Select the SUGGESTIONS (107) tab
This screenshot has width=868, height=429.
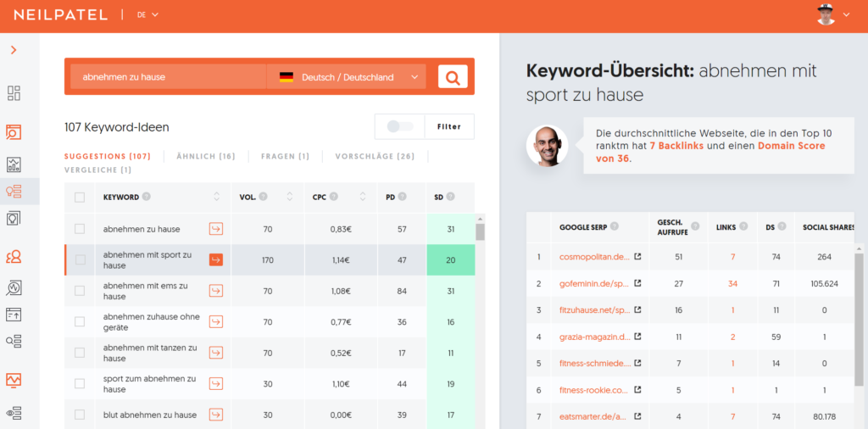[x=108, y=156]
